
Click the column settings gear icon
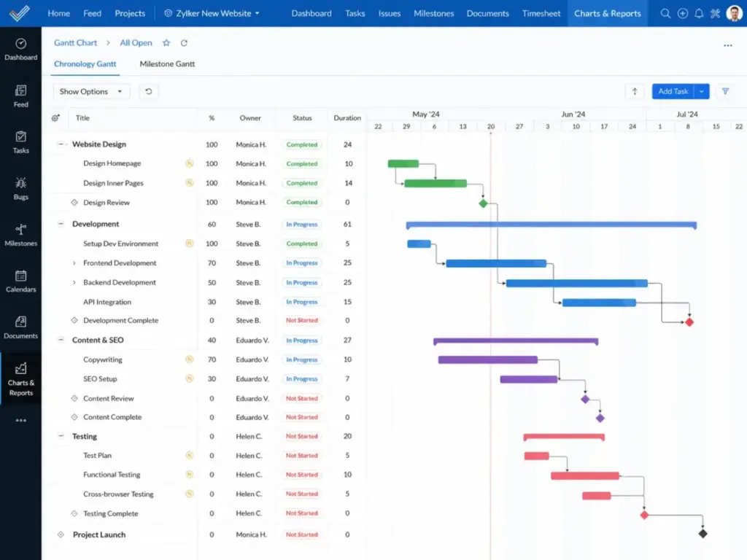55,118
